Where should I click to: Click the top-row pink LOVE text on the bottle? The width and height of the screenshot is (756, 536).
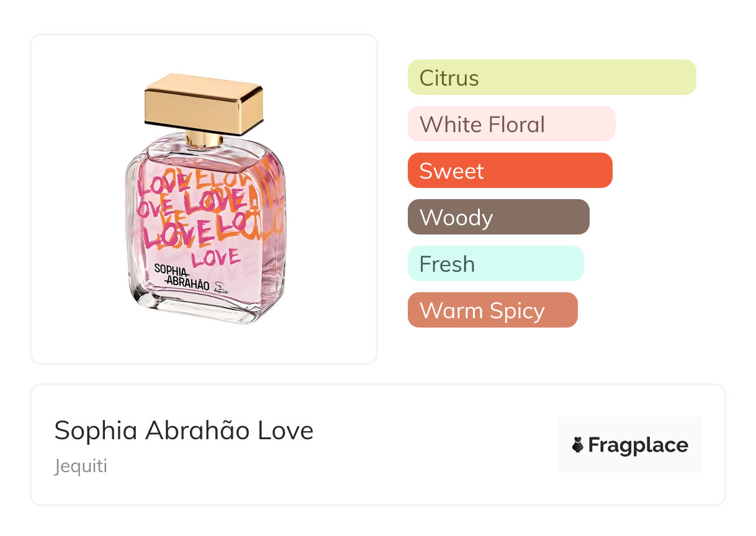164,184
